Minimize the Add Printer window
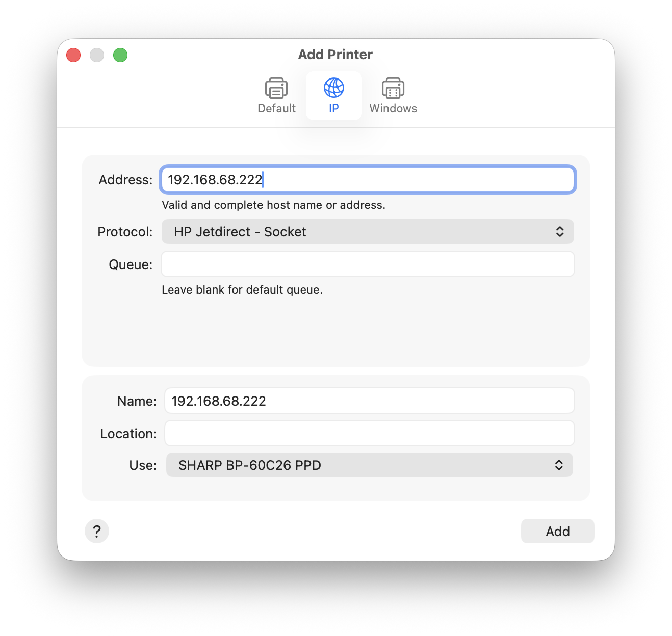672x636 pixels. tap(97, 55)
